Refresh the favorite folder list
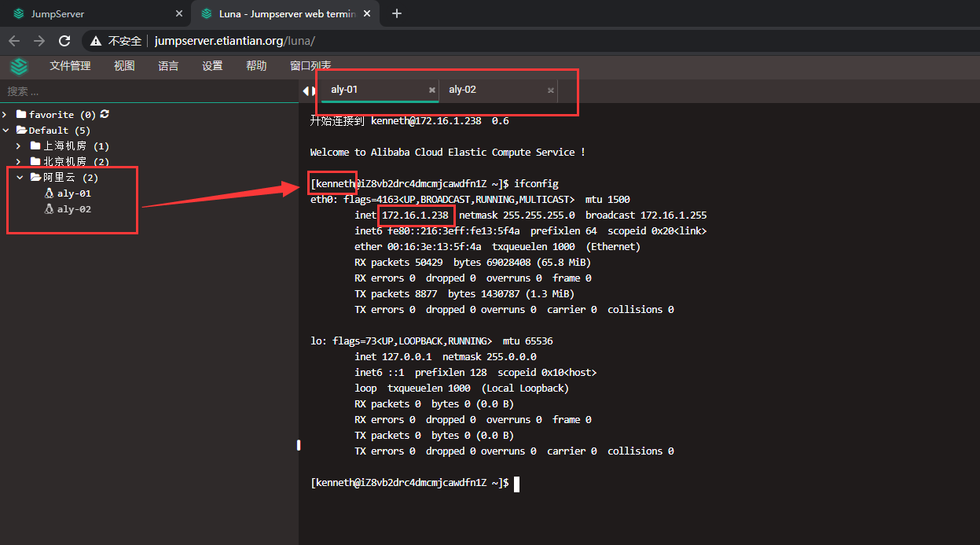Viewport: 980px width, 545px height. 105,114
